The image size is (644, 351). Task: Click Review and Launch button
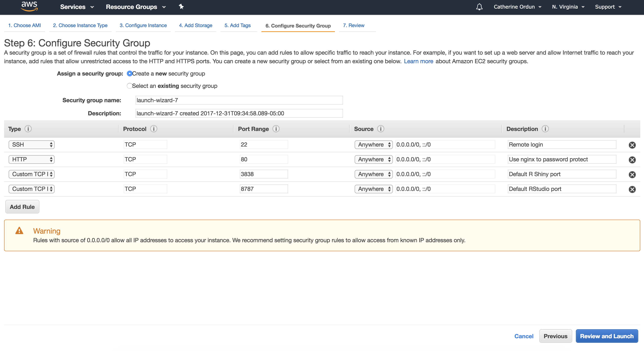click(x=606, y=336)
